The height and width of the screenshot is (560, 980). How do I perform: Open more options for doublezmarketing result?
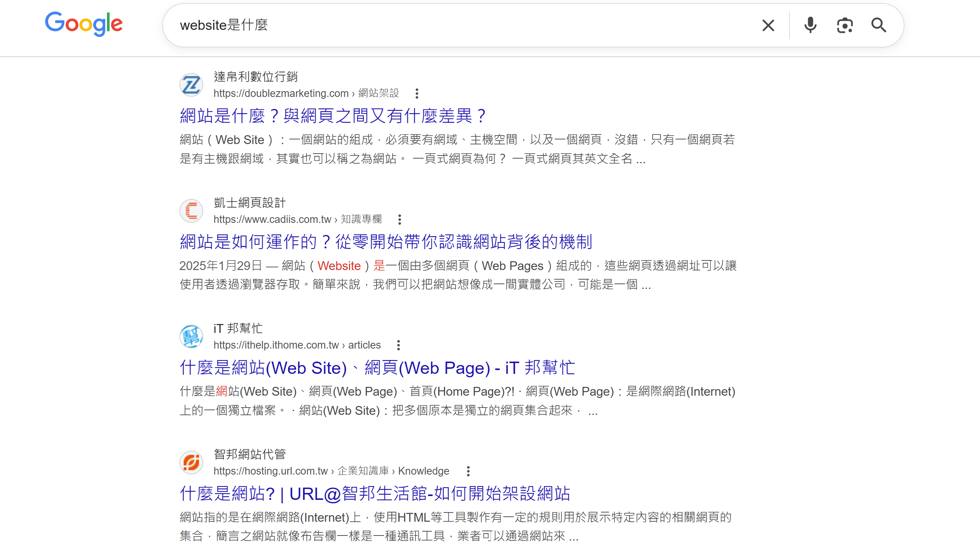[x=417, y=93]
